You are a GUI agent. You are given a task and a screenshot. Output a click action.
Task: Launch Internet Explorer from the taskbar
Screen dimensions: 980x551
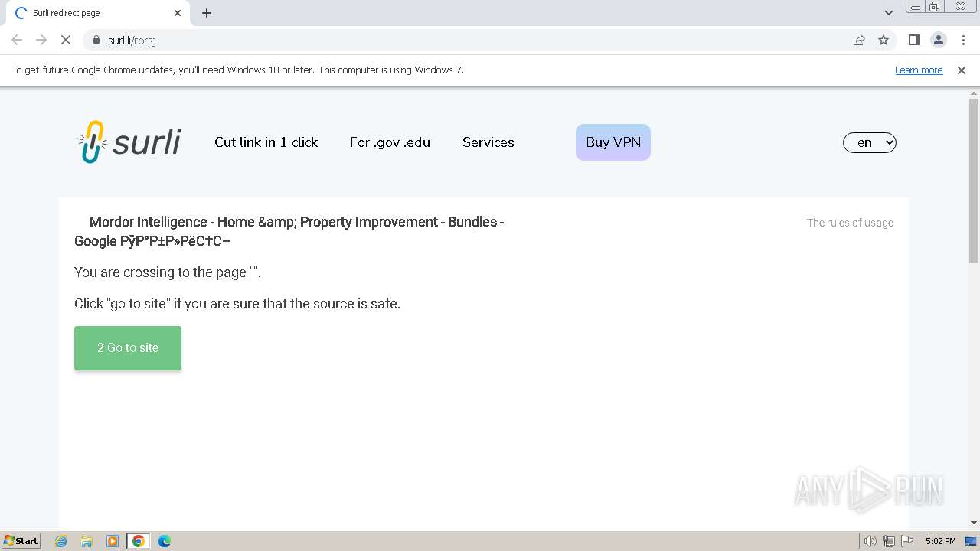tap(61, 541)
